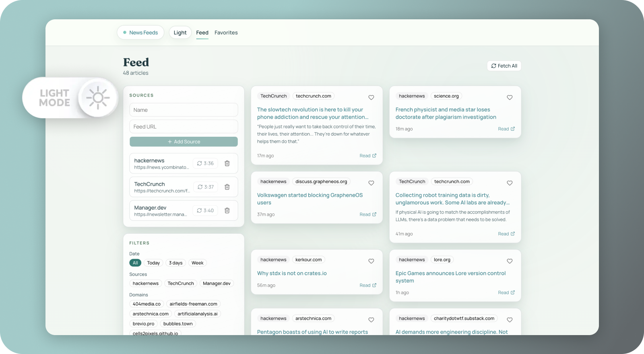The image size is (644, 354).
Task: Filter by Manager.dev source chip
Action: tap(217, 283)
